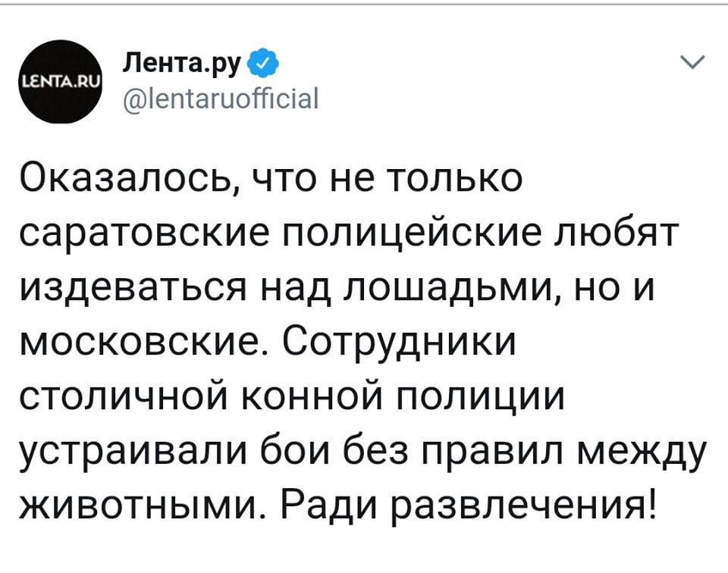The height and width of the screenshot is (573, 728).
Task: Click the tweet's first line starting 'Оказалось'
Action: pos(271,178)
